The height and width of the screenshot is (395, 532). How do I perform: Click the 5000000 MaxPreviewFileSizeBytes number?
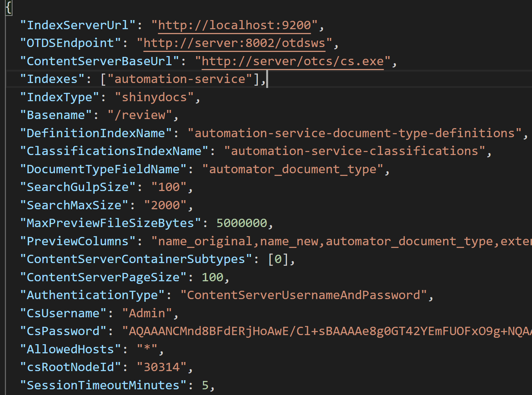click(242, 223)
